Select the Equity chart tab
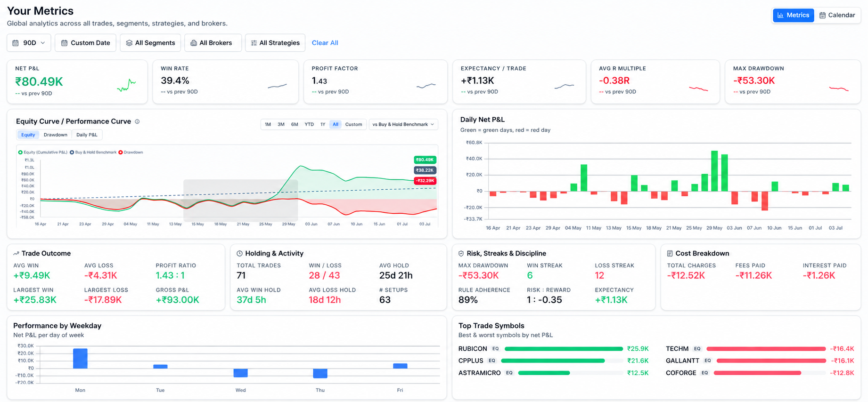Image resolution: width=868 pixels, height=402 pixels. [28, 135]
